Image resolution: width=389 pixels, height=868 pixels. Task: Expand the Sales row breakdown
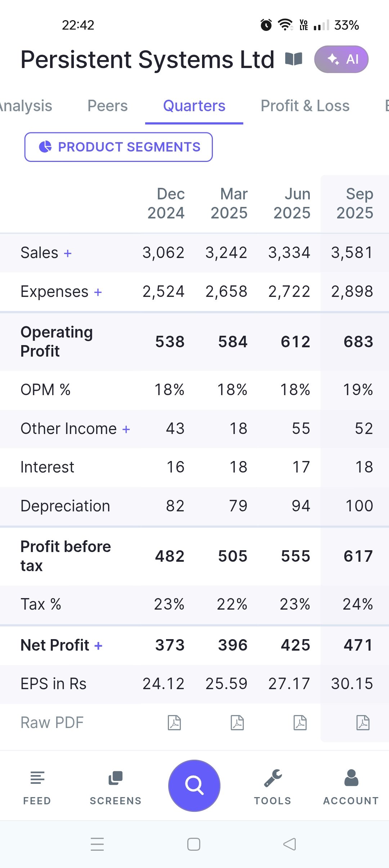pyautogui.click(x=68, y=253)
